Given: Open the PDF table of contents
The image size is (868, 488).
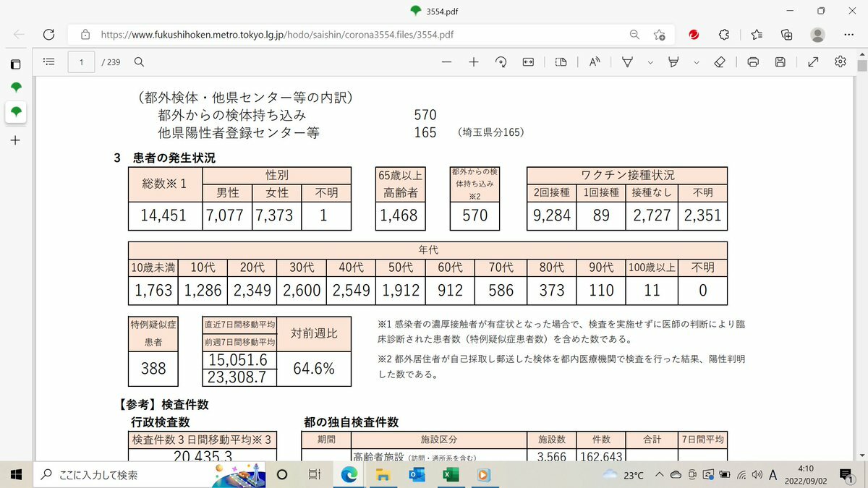Looking at the screenshot, I should click(x=49, y=62).
